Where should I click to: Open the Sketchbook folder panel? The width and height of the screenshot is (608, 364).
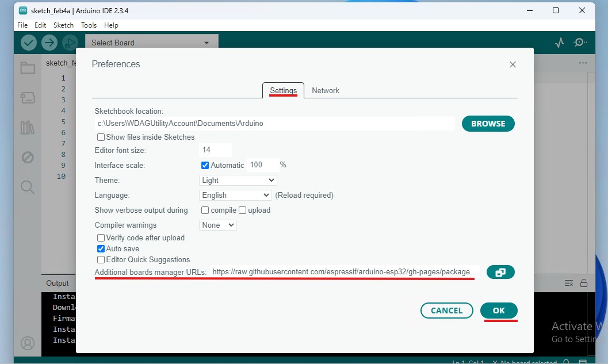pyautogui.click(x=27, y=68)
